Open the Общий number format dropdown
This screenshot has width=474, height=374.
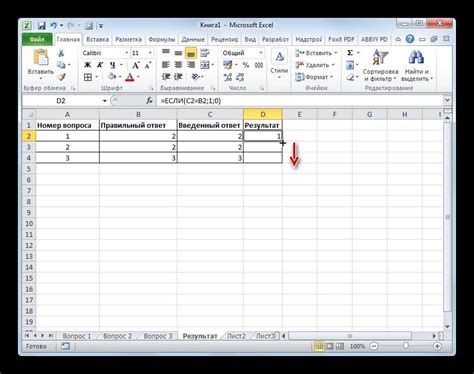(x=260, y=53)
